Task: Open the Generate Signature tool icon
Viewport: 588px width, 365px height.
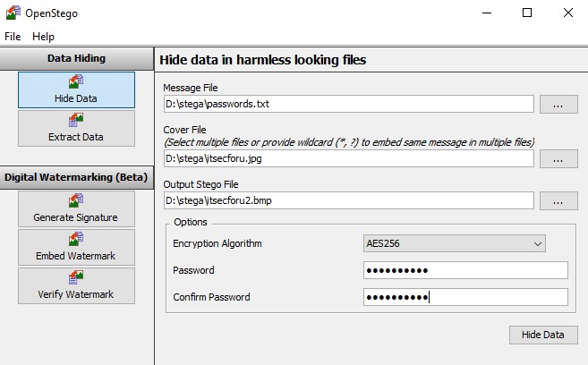Action: pos(76,200)
